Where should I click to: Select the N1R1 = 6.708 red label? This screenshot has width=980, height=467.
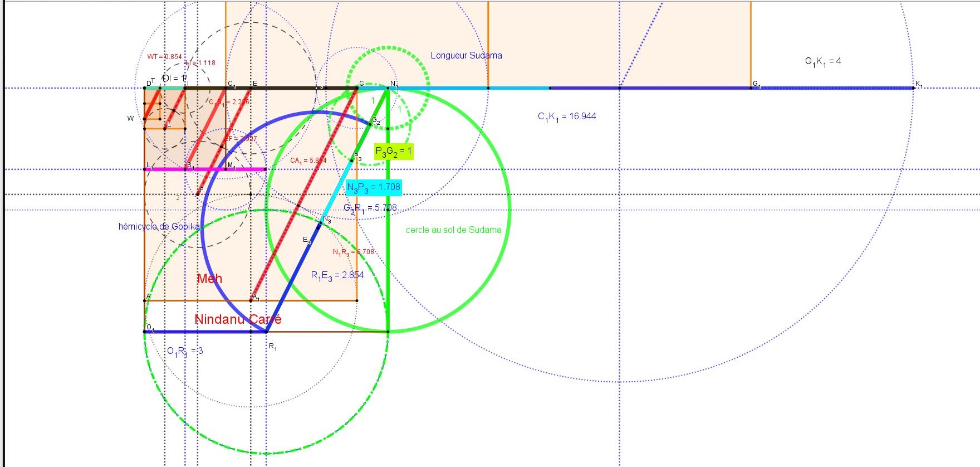click(x=353, y=252)
